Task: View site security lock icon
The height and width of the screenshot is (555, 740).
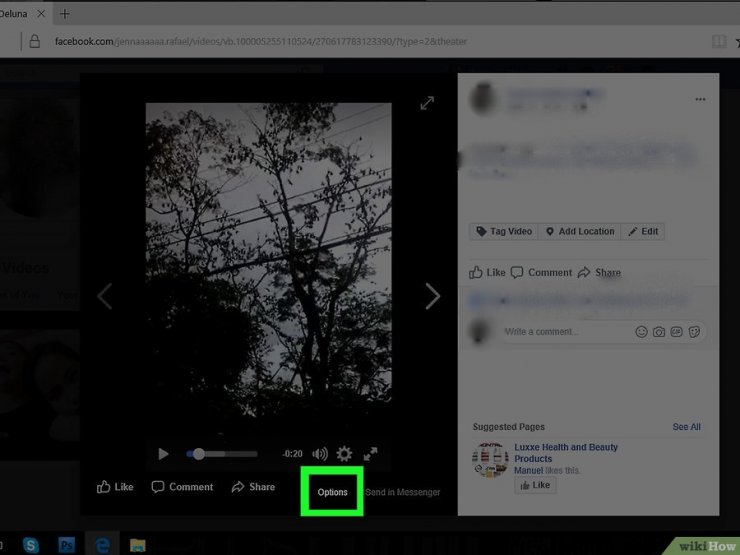Action: 34,42
